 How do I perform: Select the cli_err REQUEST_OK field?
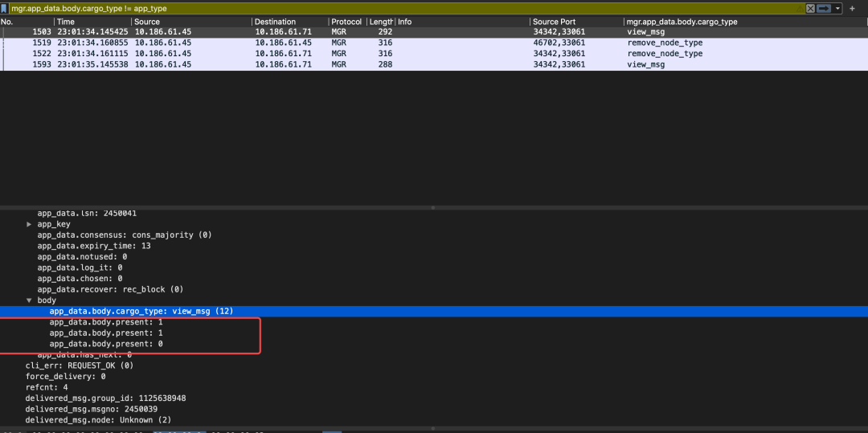(x=80, y=365)
